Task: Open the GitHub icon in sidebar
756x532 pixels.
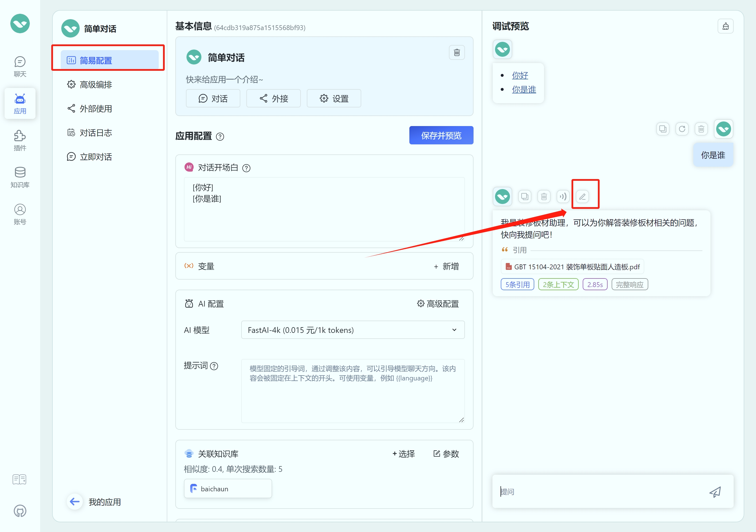Action: click(20, 511)
